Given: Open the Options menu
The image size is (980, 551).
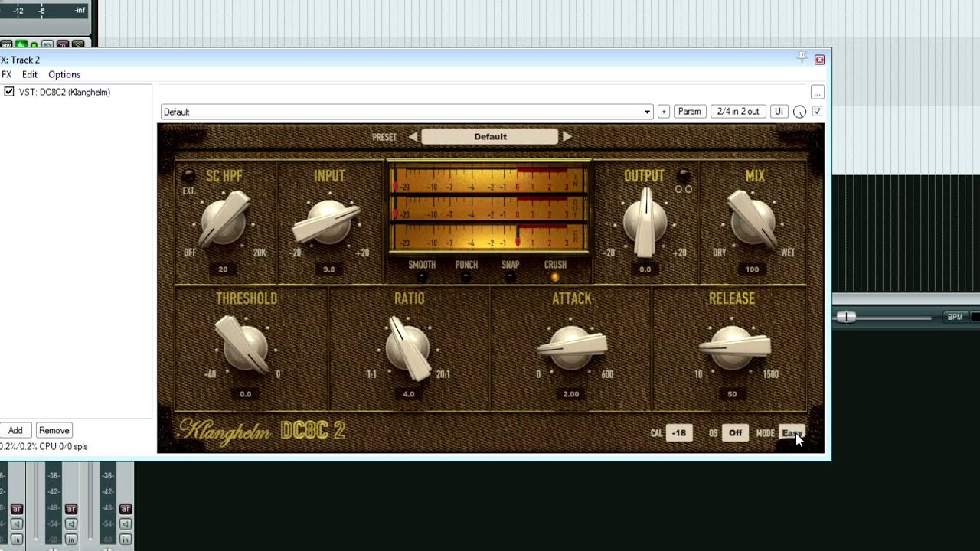Looking at the screenshot, I should [64, 74].
